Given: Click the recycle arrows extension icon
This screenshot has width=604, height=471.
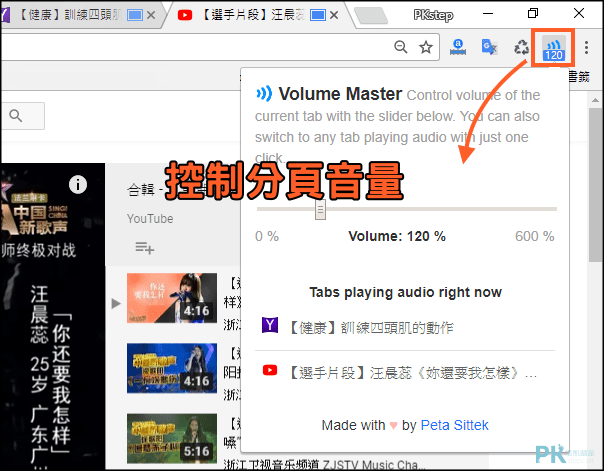Looking at the screenshot, I should pyautogui.click(x=522, y=47).
